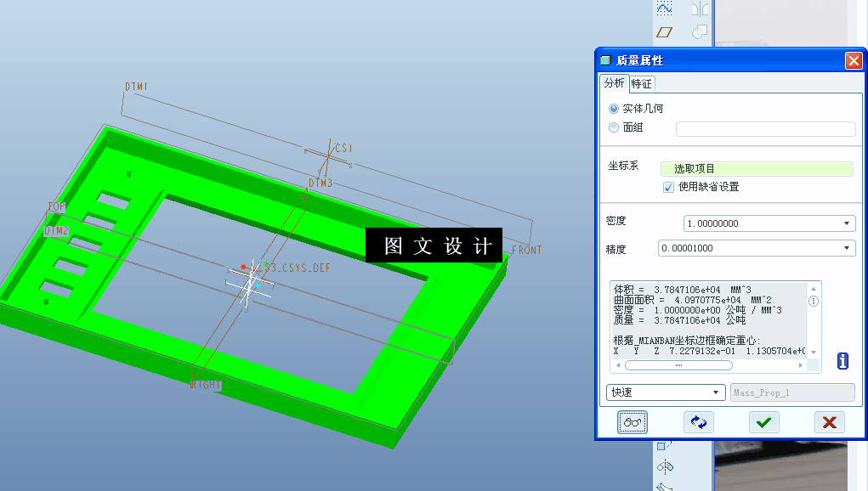This screenshot has width=868, height=491.
Task: Select the DTM1 datum label
Action: [136, 87]
